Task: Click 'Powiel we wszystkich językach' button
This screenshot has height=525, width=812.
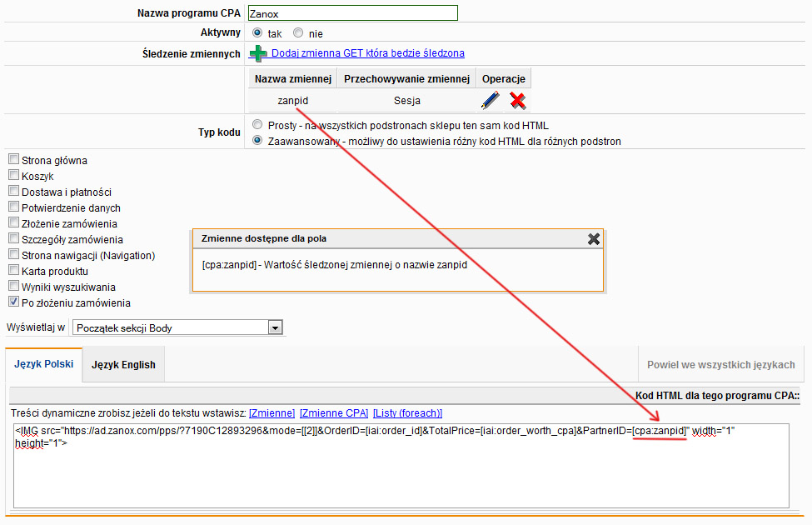Action: coord(720,364)
